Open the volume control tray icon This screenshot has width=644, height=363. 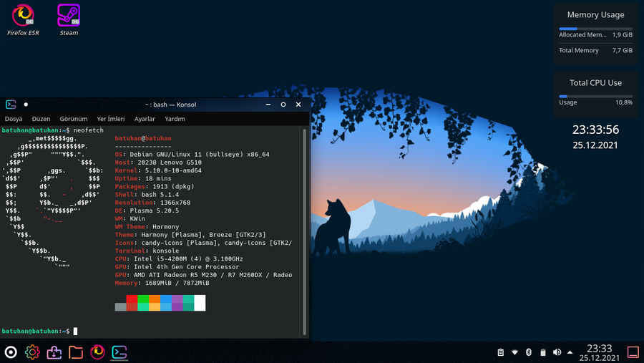pyautogui.click(x=557, y=352)
